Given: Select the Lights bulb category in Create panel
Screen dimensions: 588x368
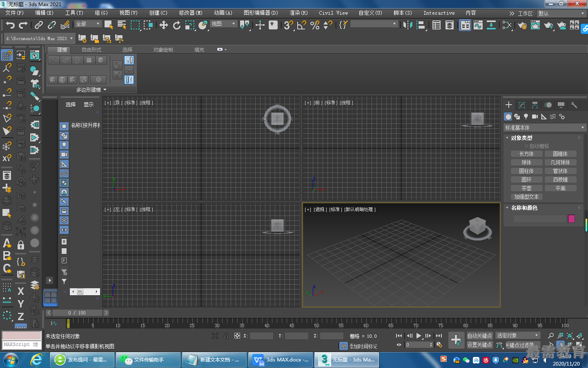Looking at the screenshot, I should tap(526, 117).
